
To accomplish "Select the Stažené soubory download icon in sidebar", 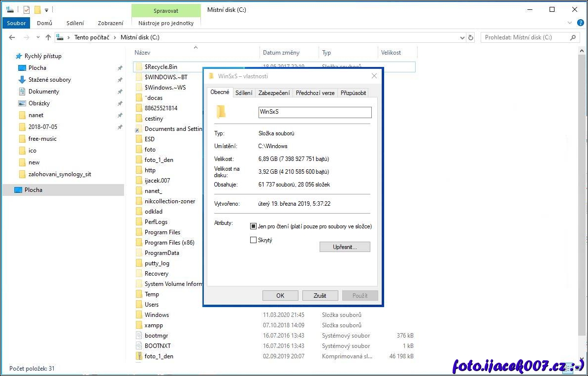I will tap(22, 80).
